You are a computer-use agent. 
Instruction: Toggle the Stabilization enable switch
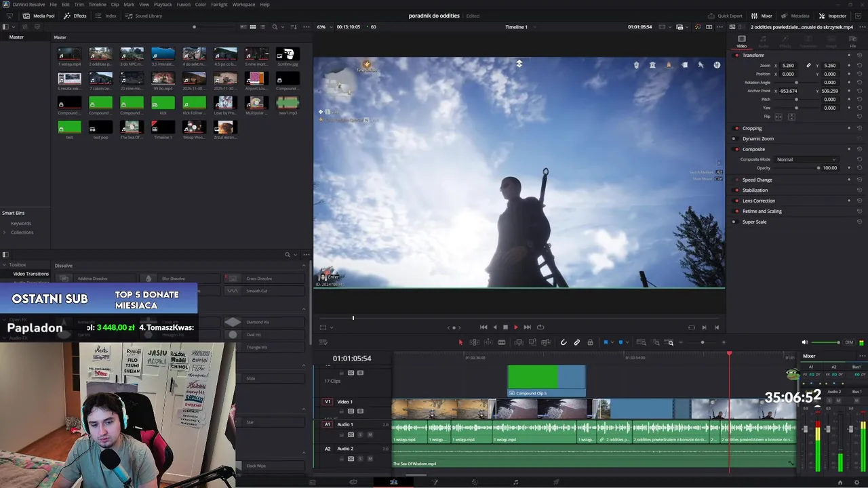737,190
